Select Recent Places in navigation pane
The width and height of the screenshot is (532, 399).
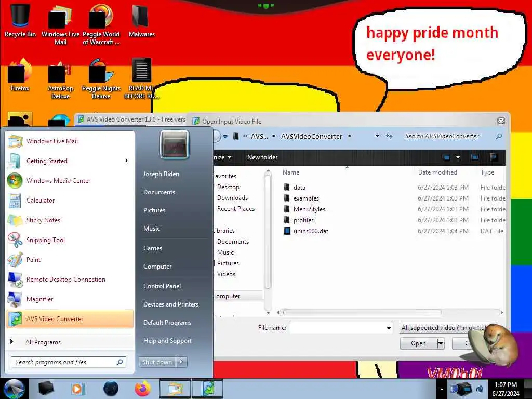pyautogui.click(x=236, y=209)
